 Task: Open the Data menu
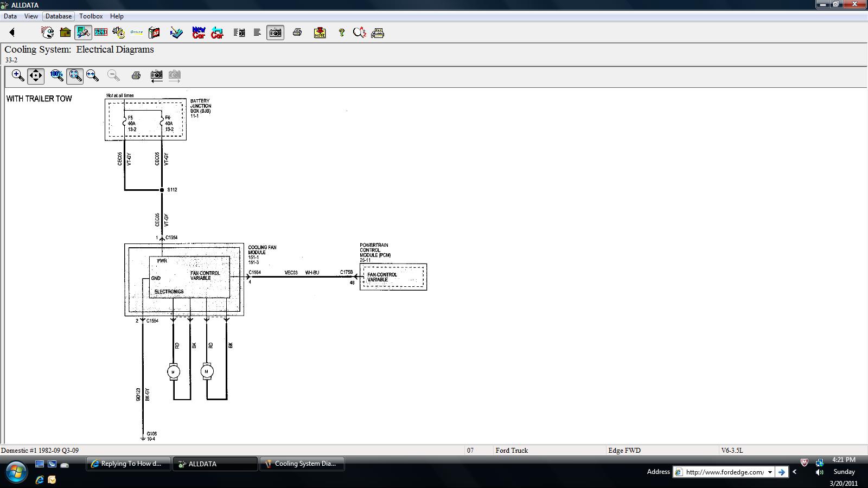[10, 16]
